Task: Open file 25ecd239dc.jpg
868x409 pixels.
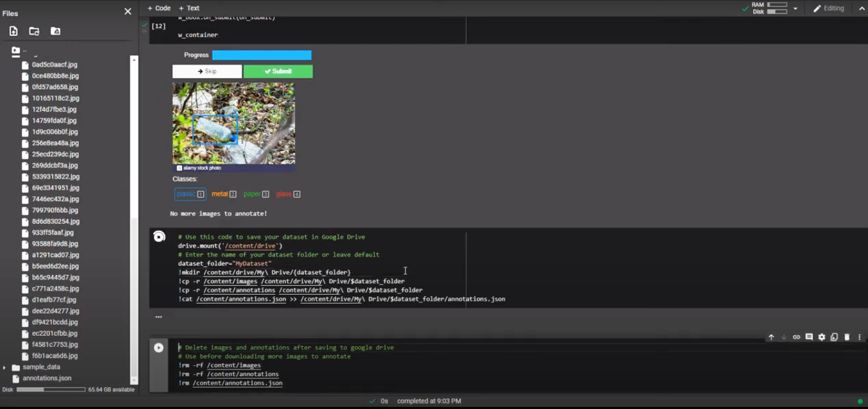Action: point(55,154)
